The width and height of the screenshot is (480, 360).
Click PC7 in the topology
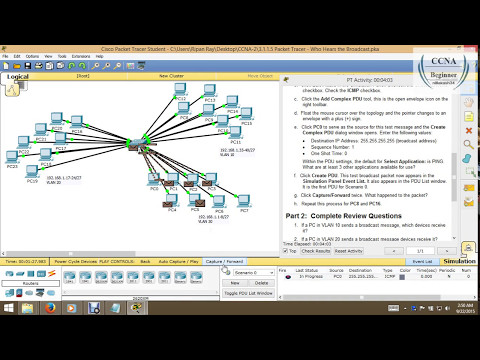[244, 201]
